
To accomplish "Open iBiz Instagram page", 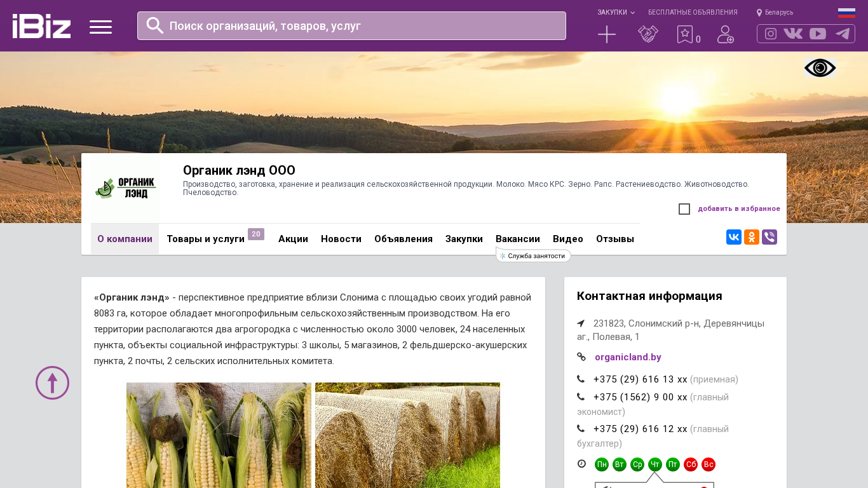I will point(771,34).
